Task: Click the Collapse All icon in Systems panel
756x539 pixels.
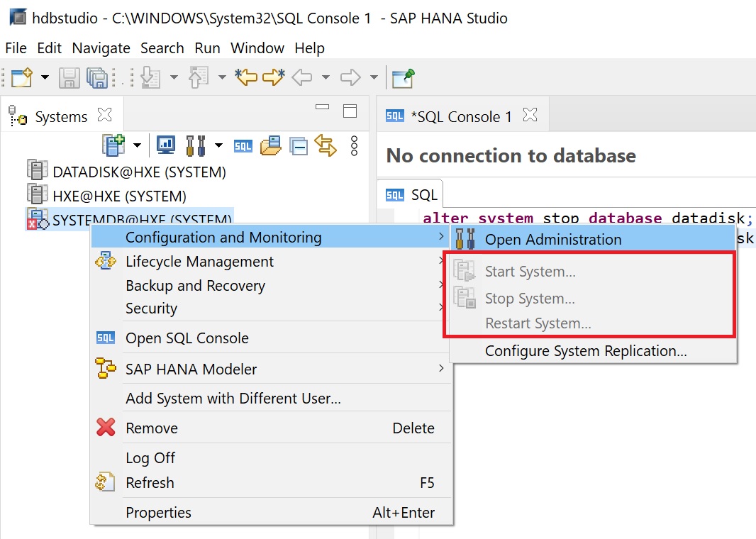Action: (x=299, y=146)
